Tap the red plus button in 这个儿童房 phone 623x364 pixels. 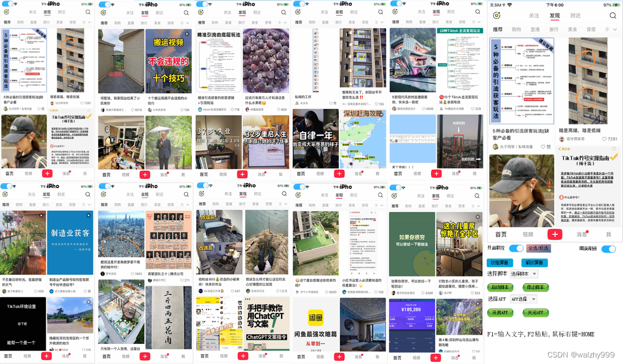pos(436,357)
